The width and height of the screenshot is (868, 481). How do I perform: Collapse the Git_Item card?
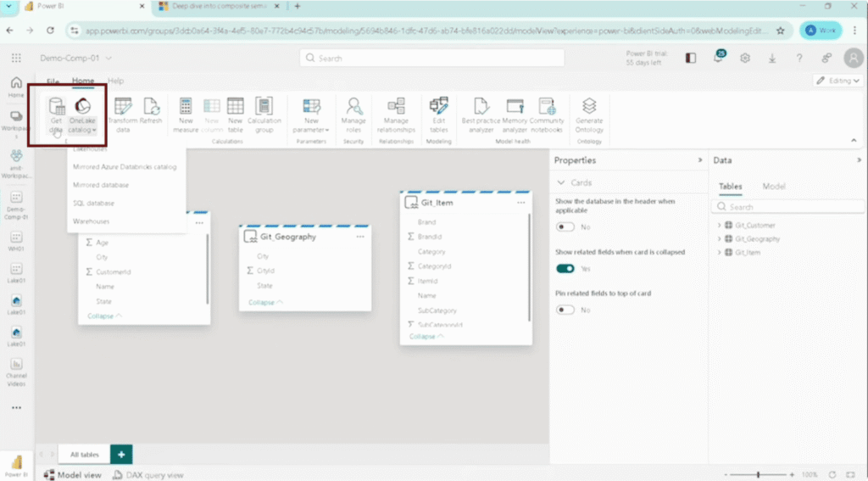[426, 337]
